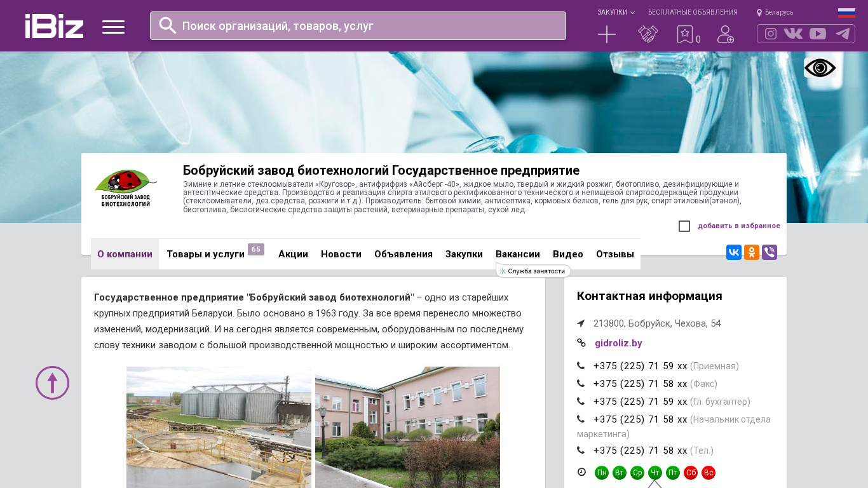Viewport: 868px width, 488px height.
Task: Reveal Гл. бухгалтер phone number
Action: pos(641,402)
